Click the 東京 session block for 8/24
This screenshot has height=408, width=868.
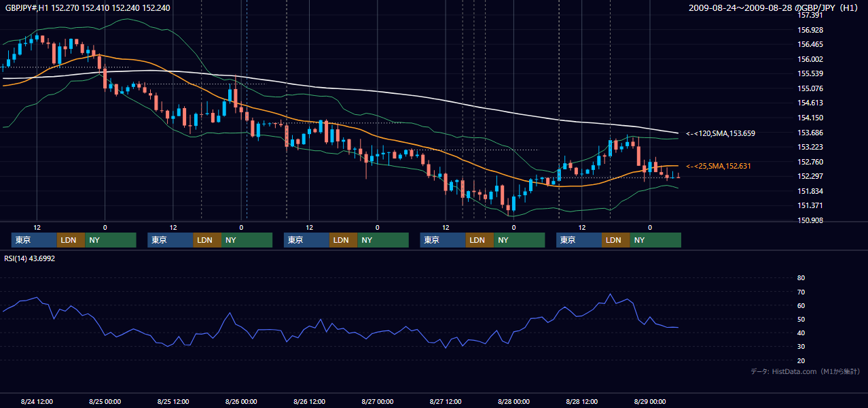click(34, 240)
